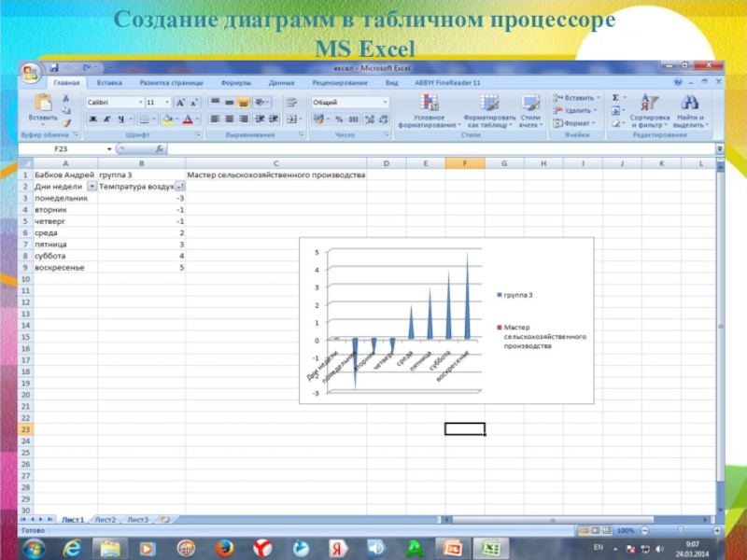
Task: Select the column F header
Action: (465, 163)
